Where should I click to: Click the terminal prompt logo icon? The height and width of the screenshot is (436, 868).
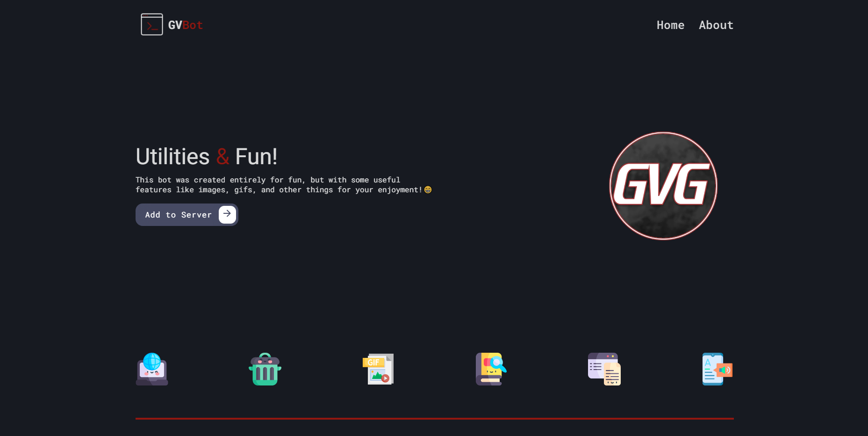[152, 24]
